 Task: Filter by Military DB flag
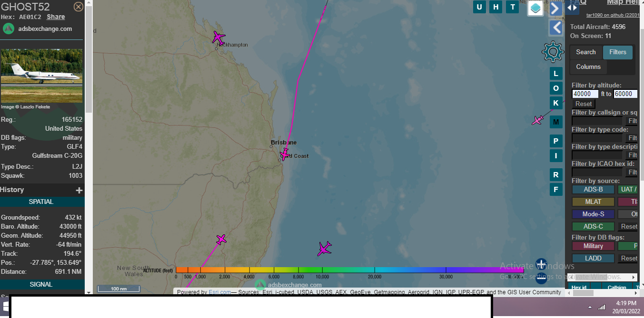click(x=593, y=246)
